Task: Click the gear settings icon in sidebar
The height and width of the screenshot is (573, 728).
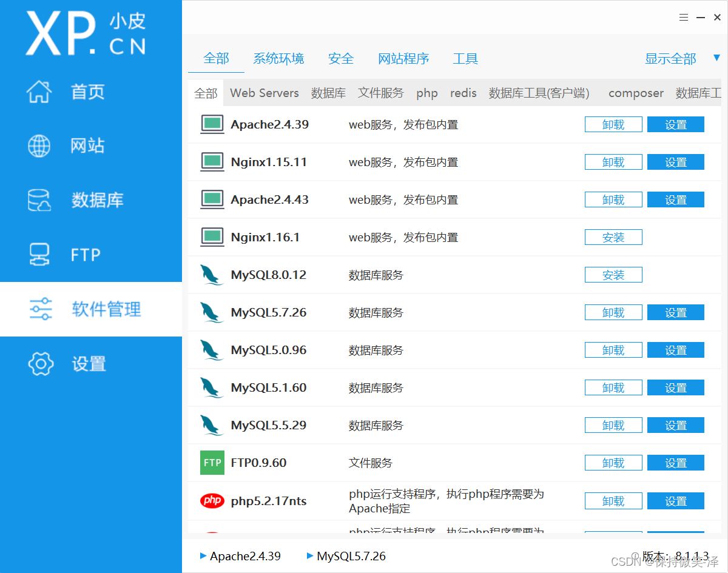Action: point(41,364)
